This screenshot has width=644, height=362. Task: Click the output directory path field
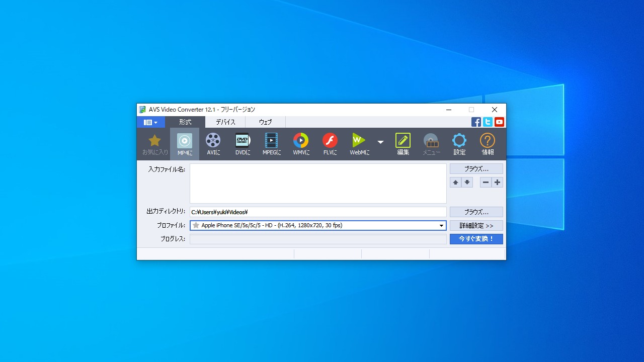coord(318,212)
